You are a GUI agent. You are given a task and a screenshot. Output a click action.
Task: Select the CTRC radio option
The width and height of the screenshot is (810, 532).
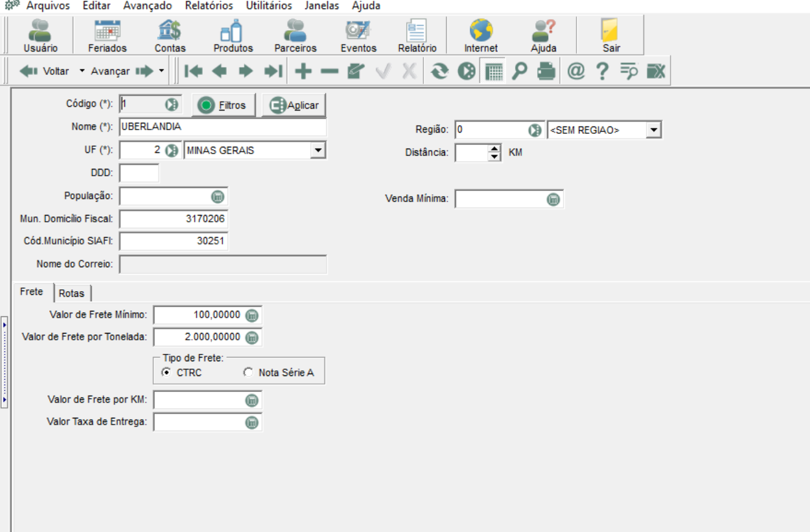[181, 372]
